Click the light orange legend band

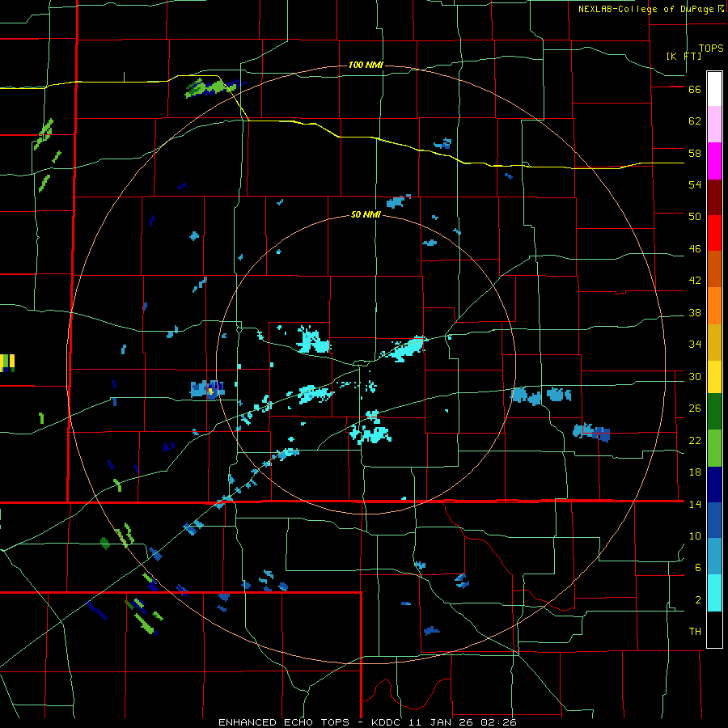point(714,306)
